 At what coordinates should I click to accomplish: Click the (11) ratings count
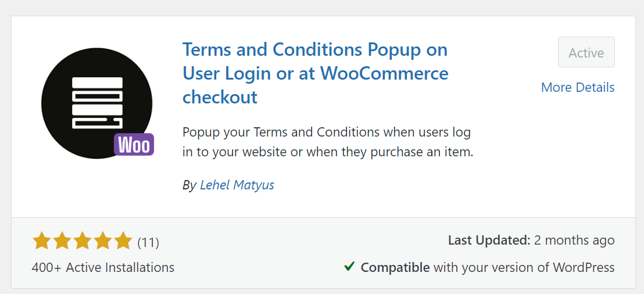[148, 242]
